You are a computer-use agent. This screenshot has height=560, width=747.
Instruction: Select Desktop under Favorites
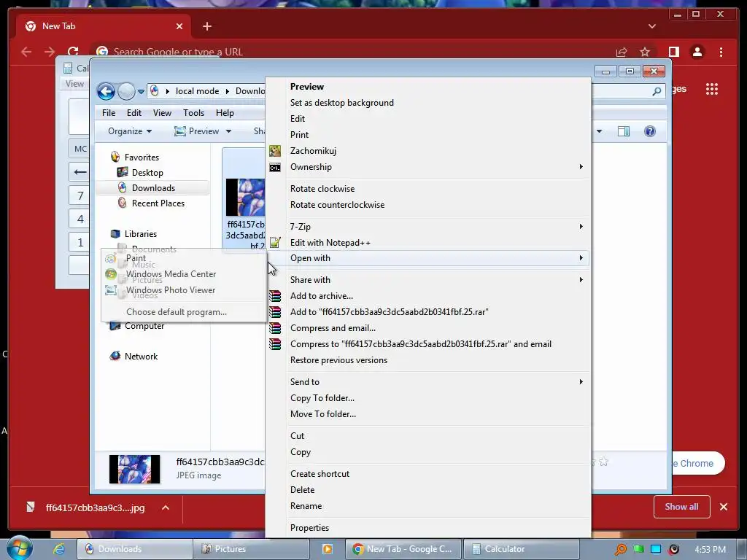tap(147, 173)
